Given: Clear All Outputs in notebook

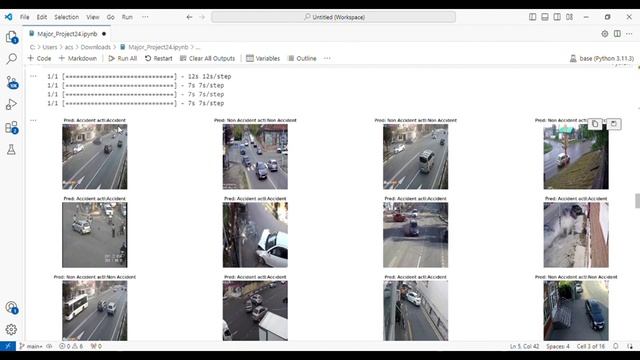Looking at the screenshot, I should point(207,58).
